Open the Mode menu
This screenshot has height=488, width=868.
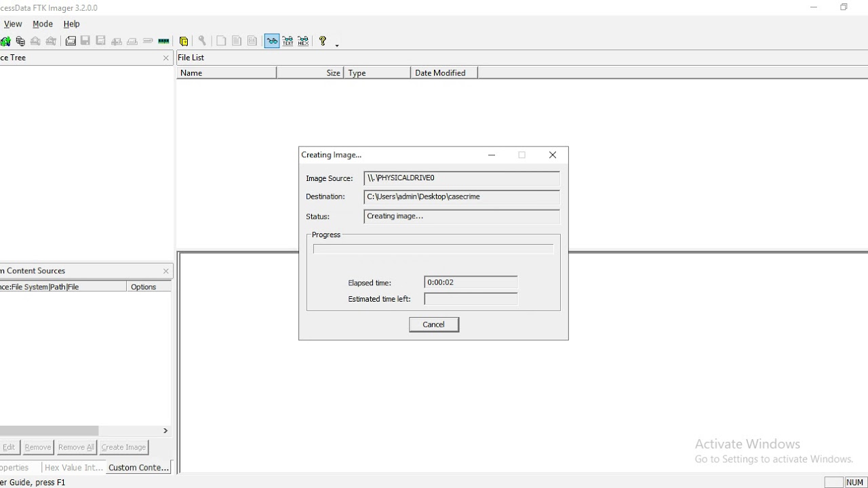click(x=43, y=24)
